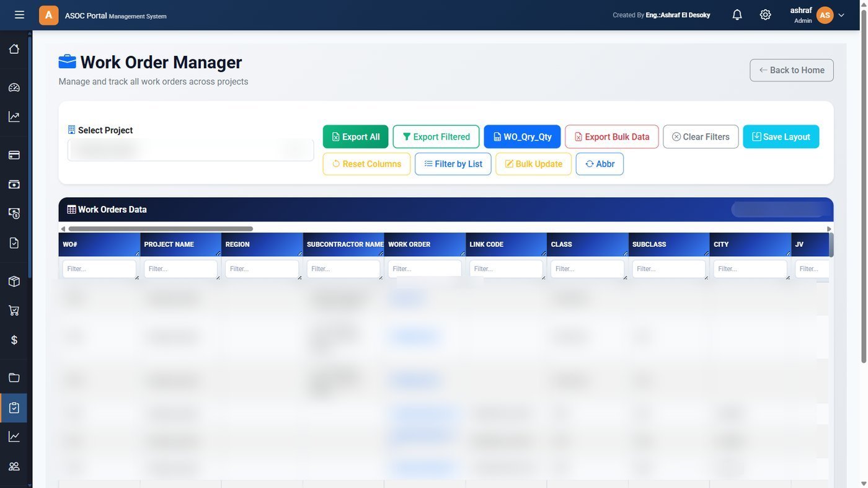Open Filter by List

[x=453, y=164]
